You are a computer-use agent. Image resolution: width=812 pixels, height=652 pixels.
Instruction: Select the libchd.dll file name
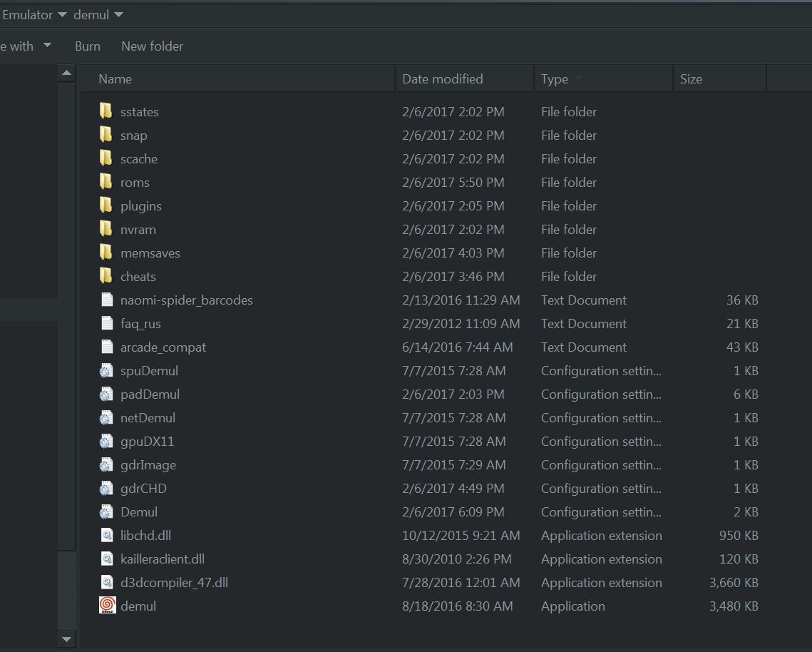tap(145, 536)
